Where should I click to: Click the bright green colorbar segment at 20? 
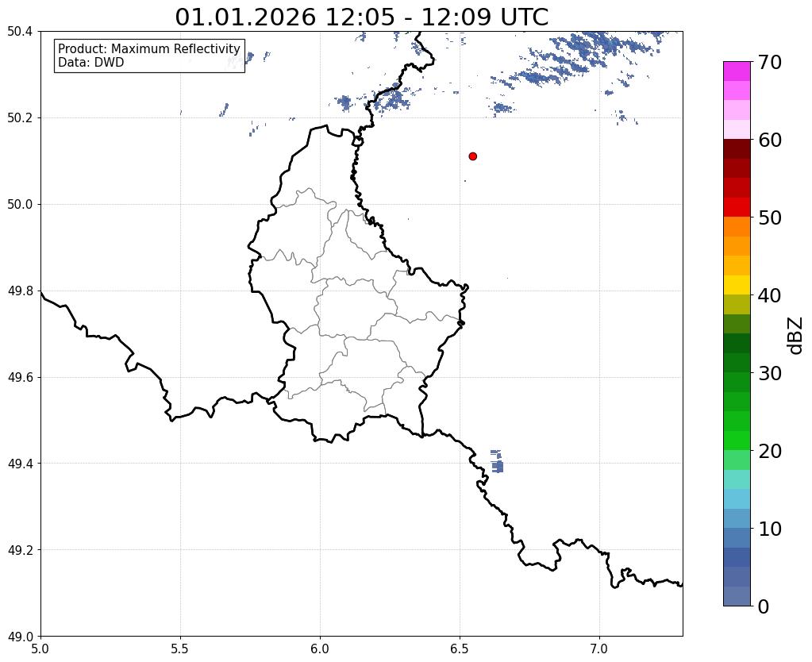pos(737,441)
